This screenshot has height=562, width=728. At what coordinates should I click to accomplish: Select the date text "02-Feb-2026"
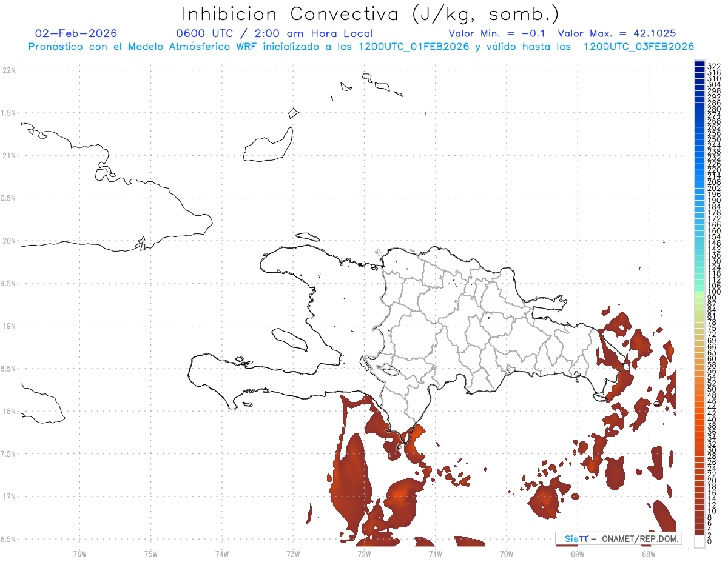[x=76, y=33]
